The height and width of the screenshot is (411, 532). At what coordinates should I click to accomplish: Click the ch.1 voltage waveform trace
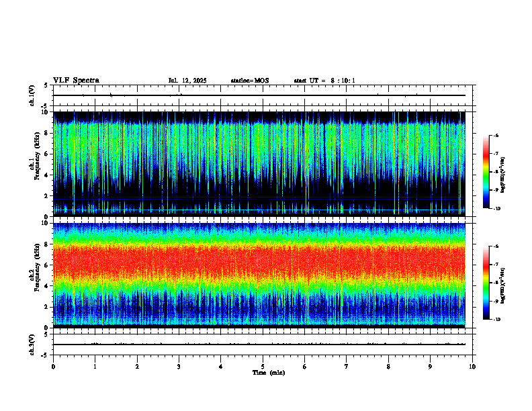[259, 95]
